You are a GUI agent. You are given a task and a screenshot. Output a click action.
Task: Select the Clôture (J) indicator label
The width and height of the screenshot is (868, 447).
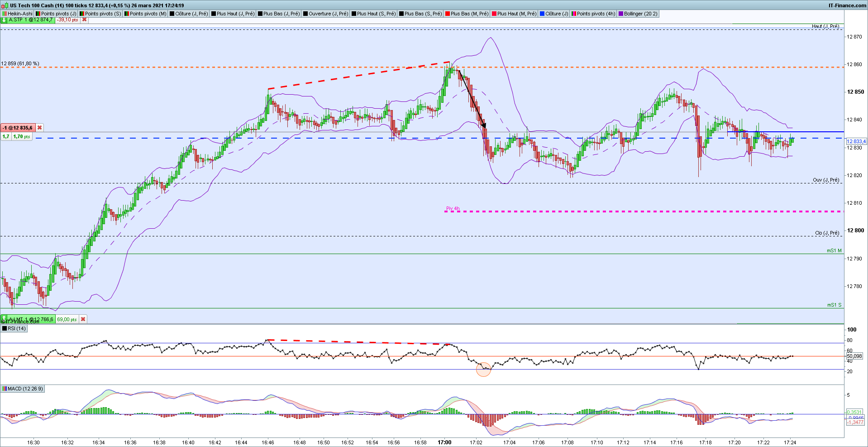coord(554,14)
